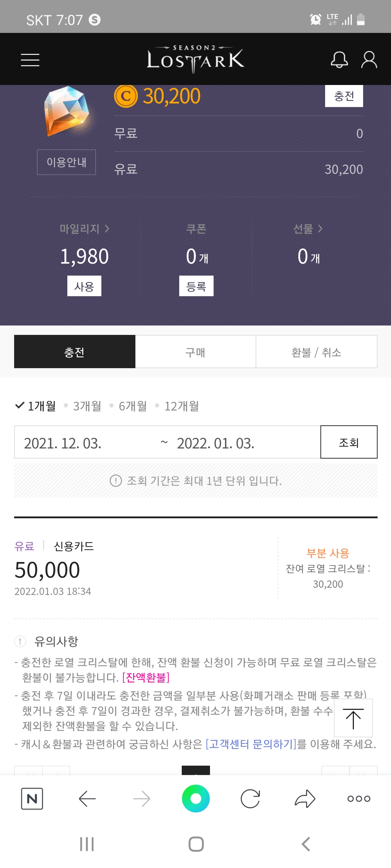Viewport: 391px width, 868px height.
Task: Select the 3개월 period option
Action: coord(87,406)
